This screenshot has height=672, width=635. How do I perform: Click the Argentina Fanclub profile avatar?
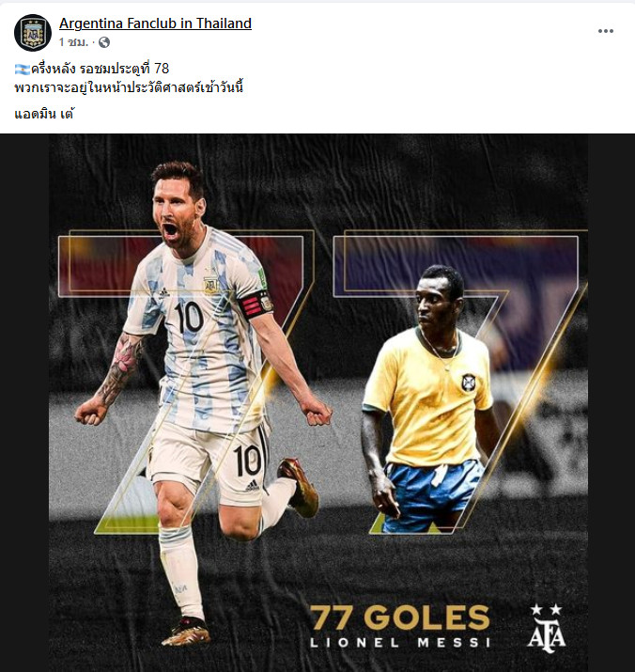point(33,33)
